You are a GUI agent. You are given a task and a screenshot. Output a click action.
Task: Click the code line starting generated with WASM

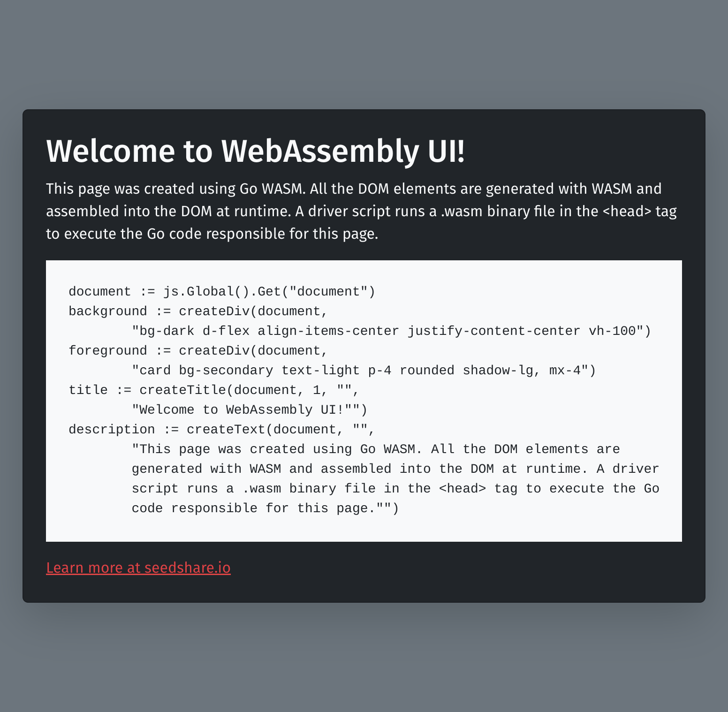(x=395, y=469)
